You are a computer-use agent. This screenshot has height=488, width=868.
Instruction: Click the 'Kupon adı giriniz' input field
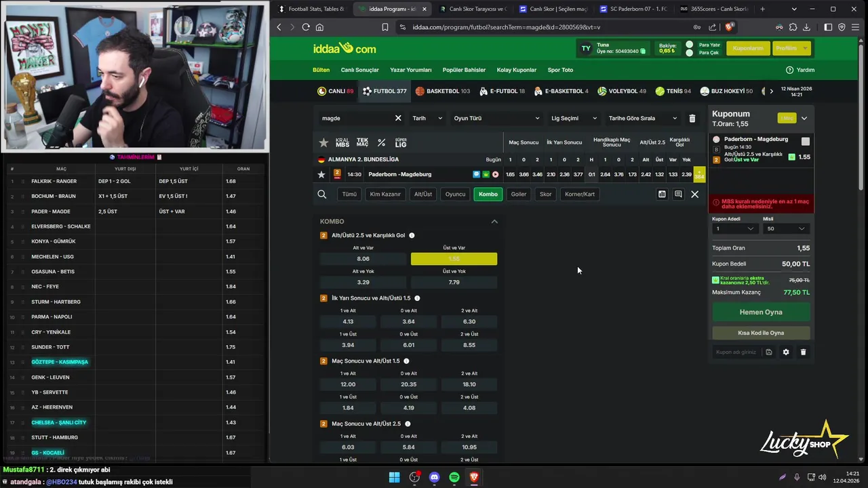pos(737,352)
